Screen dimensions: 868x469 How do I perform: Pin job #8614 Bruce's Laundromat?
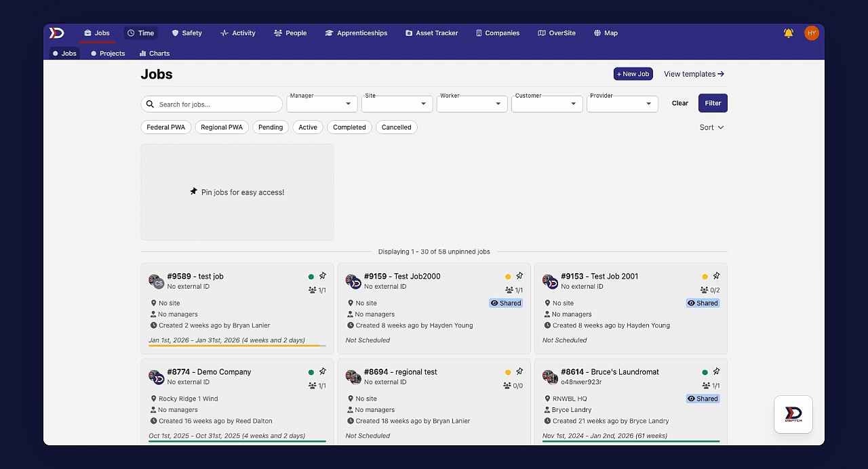tap(716, 371)
